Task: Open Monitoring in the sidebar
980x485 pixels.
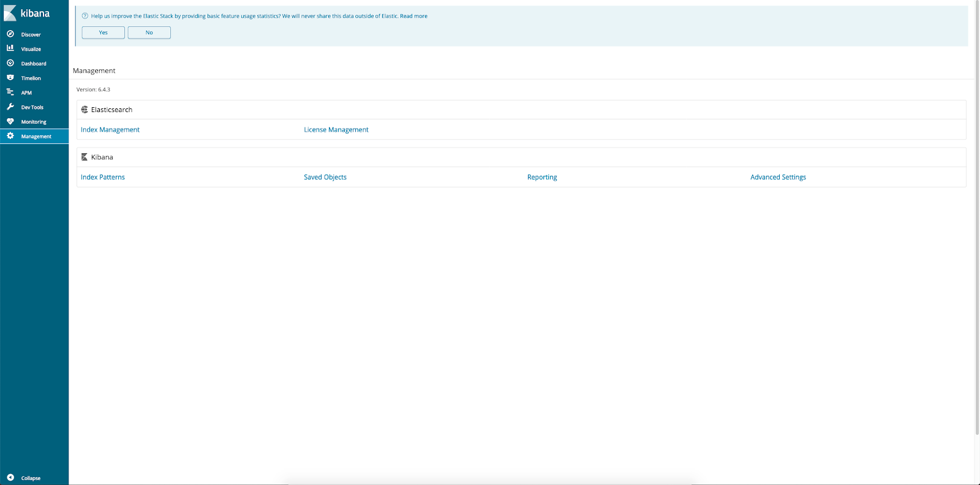Action: [34, 122]
